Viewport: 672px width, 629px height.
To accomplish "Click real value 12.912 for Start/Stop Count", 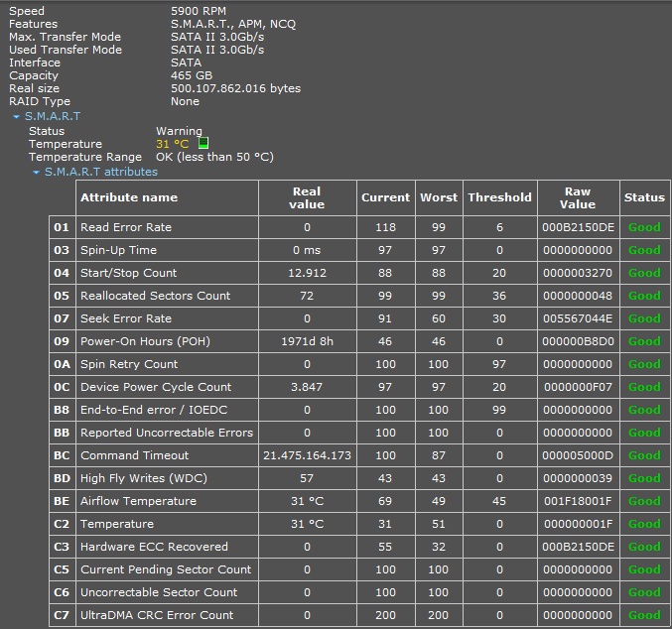I will coord(308,273).
